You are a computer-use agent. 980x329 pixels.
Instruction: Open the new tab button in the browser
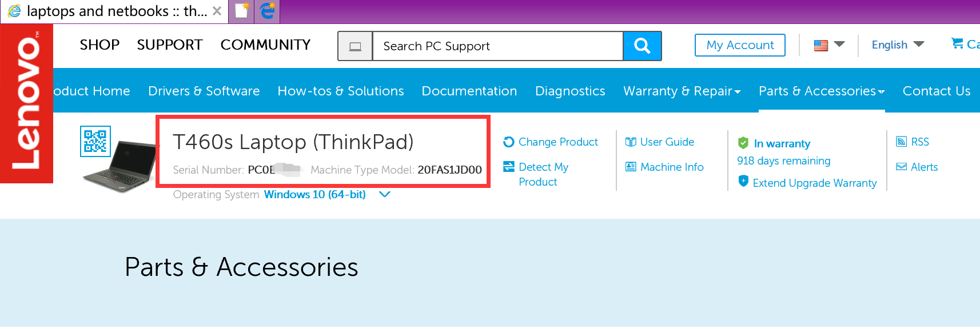[242, 11]
